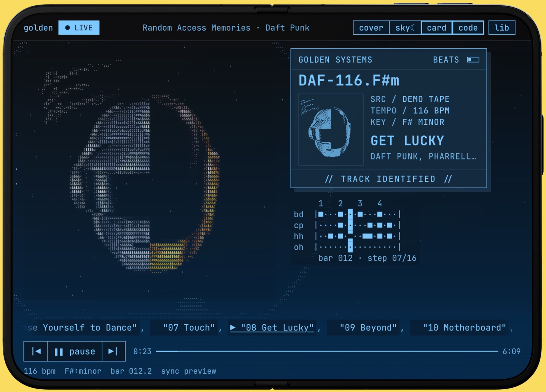
Task: Pause playback with the pause button
Action: point(75,351)
